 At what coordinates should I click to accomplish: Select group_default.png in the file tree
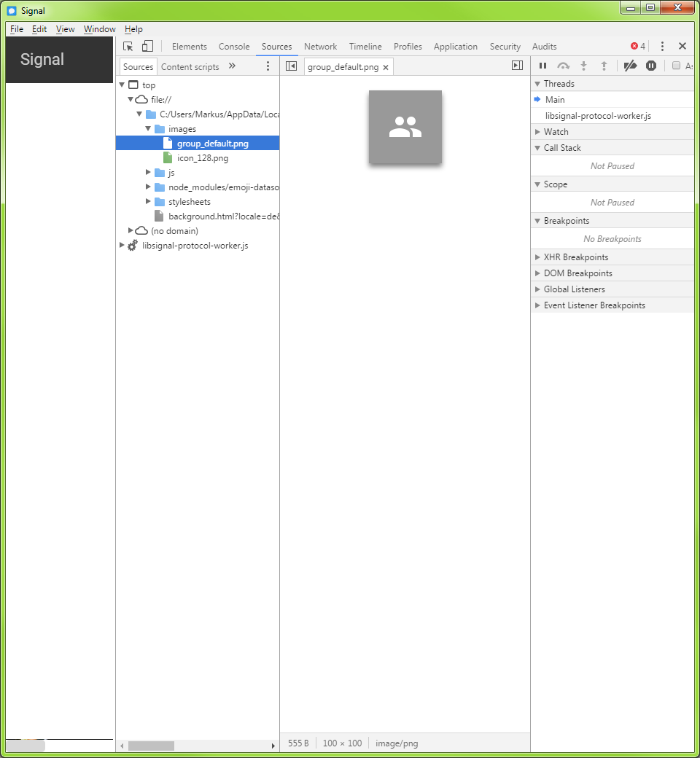pyautogui.click(x=198, y=143)
